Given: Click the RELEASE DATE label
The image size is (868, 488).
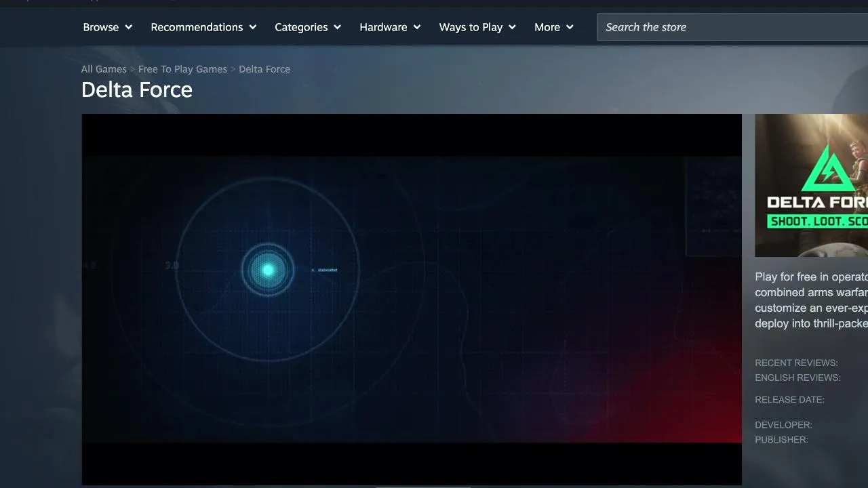Looking at the screenshot, I should 789,399.
